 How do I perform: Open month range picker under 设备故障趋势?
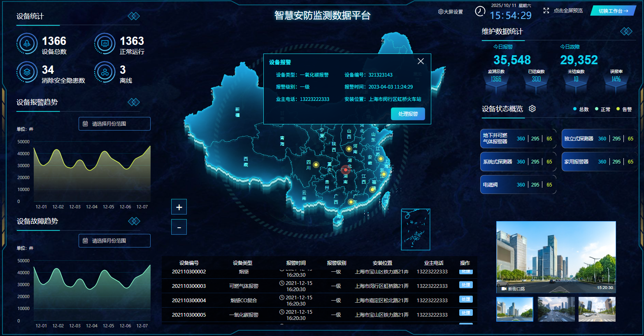click(114, 240)
